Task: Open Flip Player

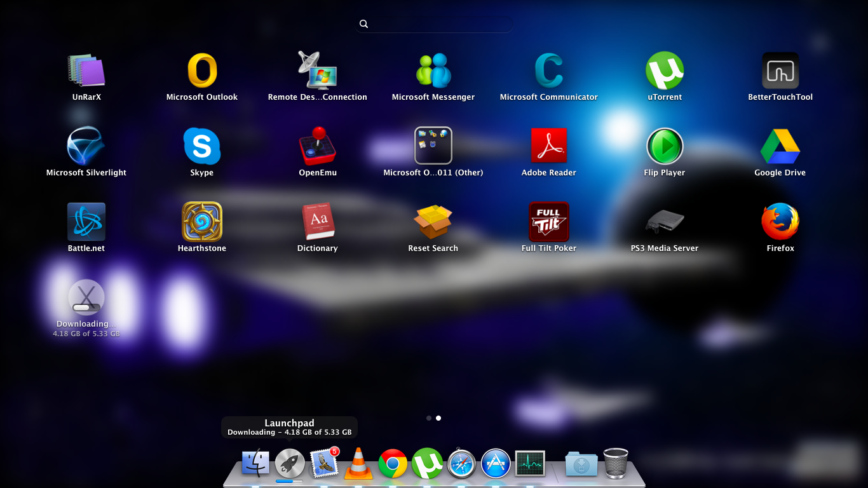Action: (x=665, y=146)
